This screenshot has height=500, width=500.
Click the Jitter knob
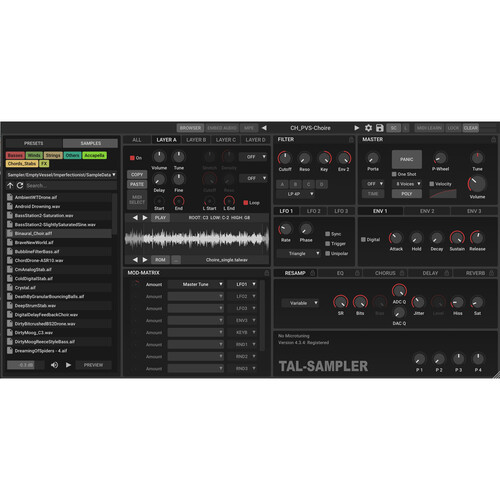[x=418, y=302]
